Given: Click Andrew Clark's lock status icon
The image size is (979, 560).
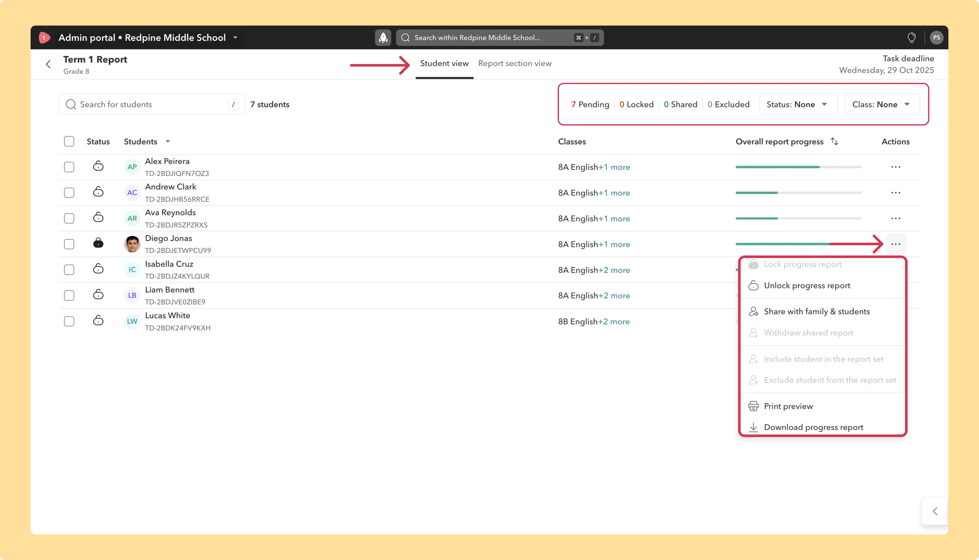Looking at the screenshot, I should pos(98,192).
